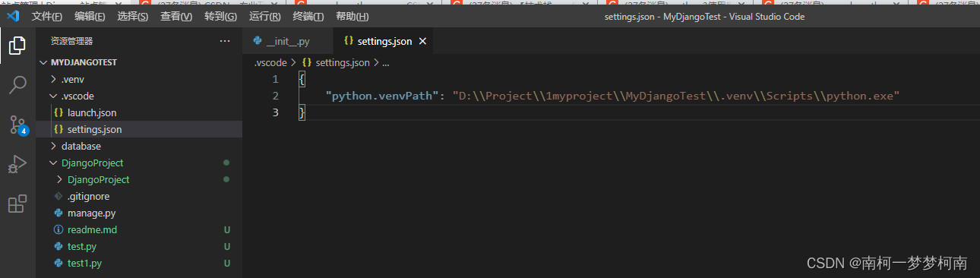Click the Python icon beside test.py

click(x=58, y=246)
